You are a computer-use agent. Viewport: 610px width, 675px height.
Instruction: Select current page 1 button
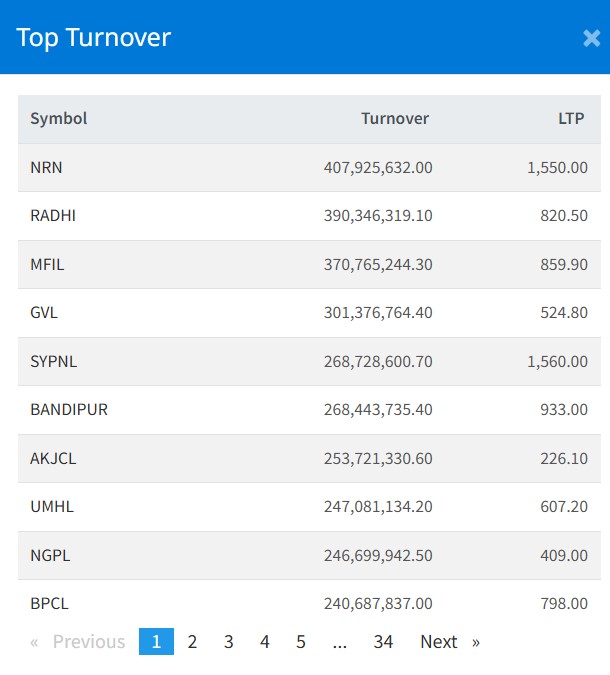coord(156,642)
